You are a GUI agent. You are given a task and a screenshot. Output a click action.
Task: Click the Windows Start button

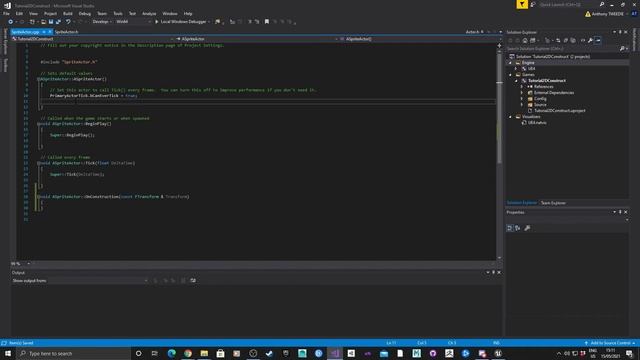(8, 353)
